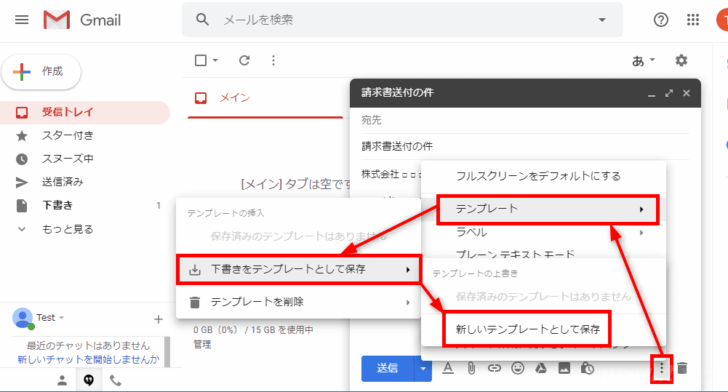728x392 pixels.
Task: Click the 宛先 recipient field
Action: click(525, 120)
